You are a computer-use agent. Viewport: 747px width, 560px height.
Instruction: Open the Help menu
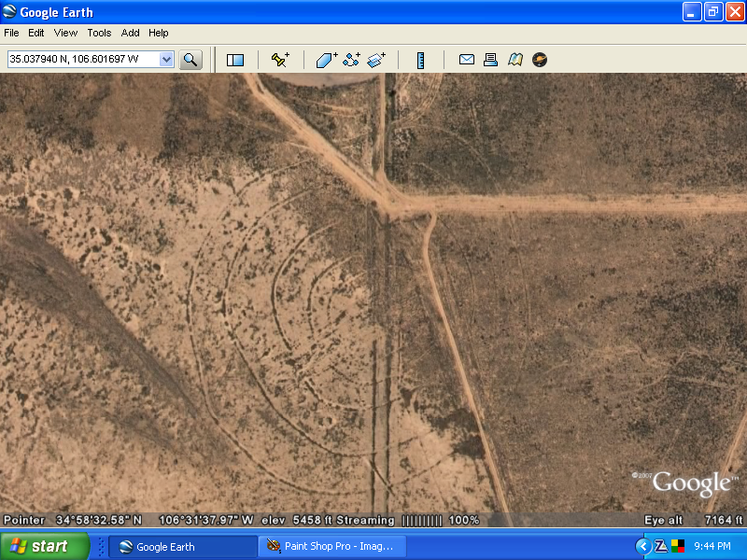coord(159,33)
